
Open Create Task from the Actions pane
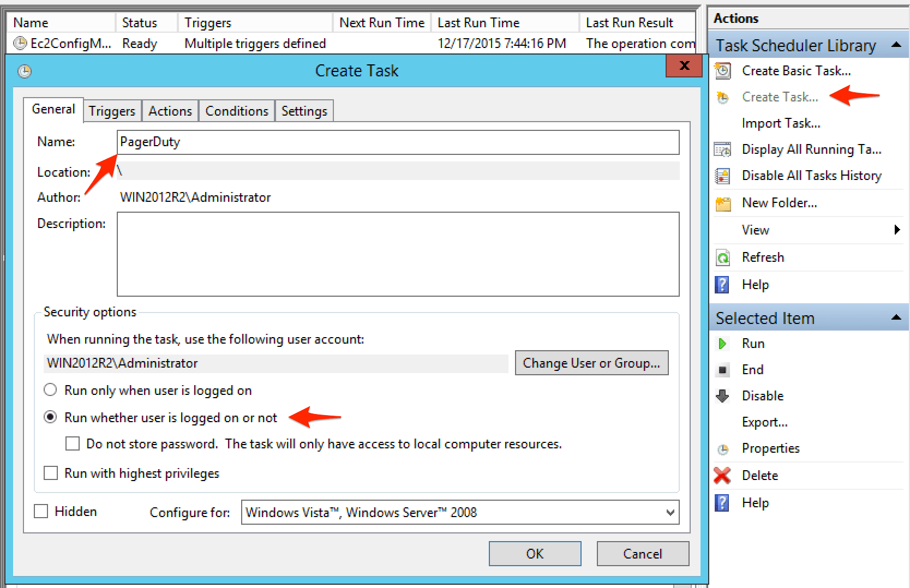[x=780, y=97]
